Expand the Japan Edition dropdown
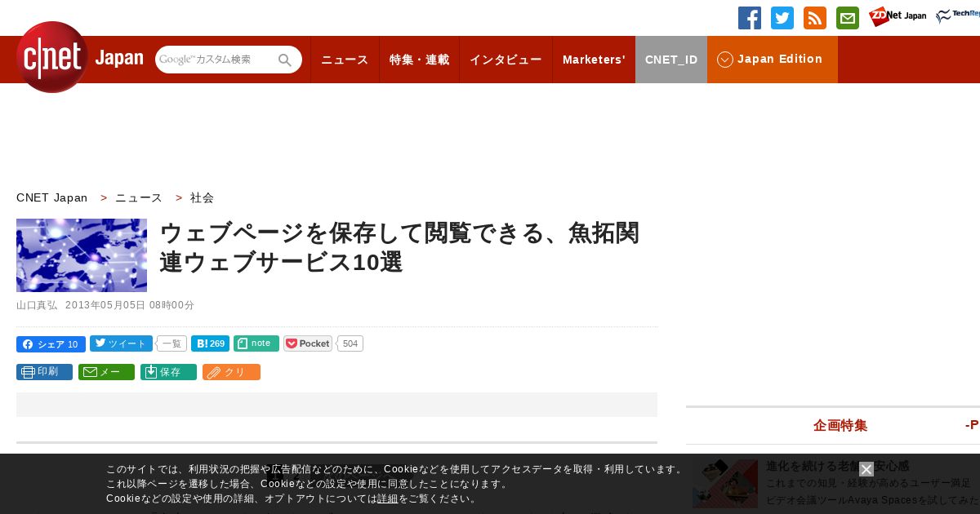 773,60
